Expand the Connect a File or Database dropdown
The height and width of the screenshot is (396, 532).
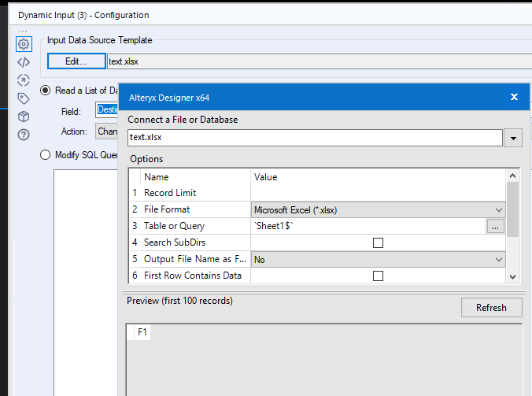click(x=514, y=138)
